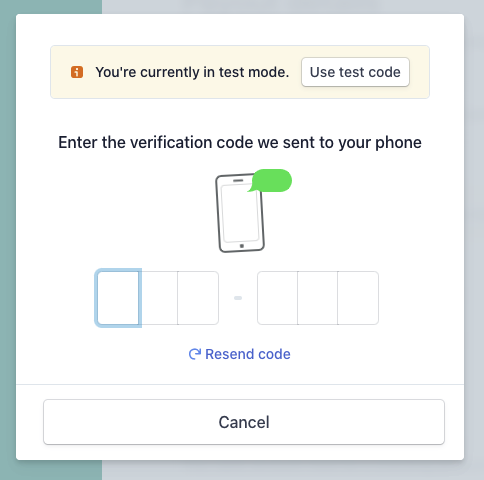Click the orange info icon in banner

coord(77,72)
